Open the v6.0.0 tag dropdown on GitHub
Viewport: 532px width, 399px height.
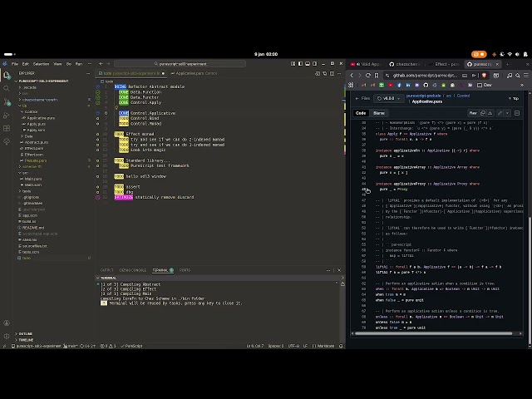click(x=388, y=98)
